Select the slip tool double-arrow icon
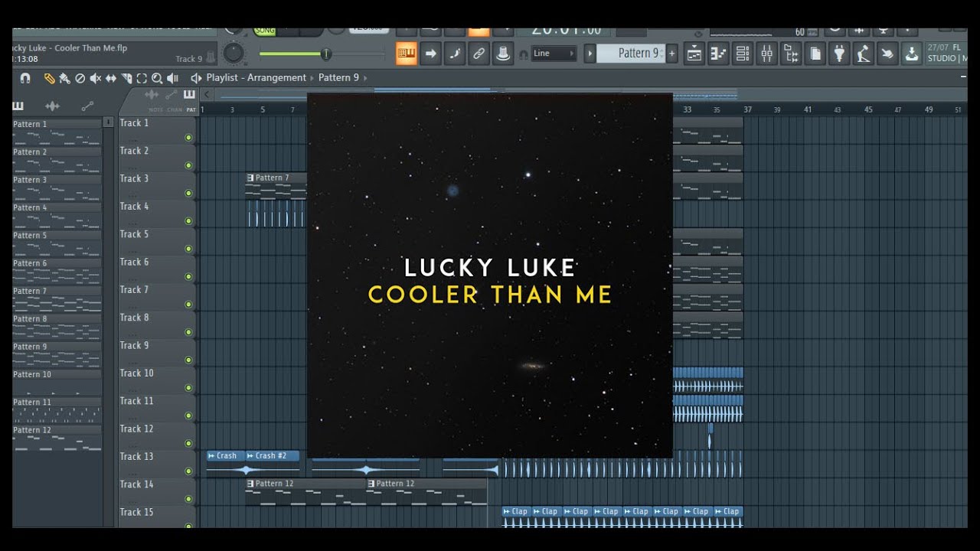 (x=111, y=78)
